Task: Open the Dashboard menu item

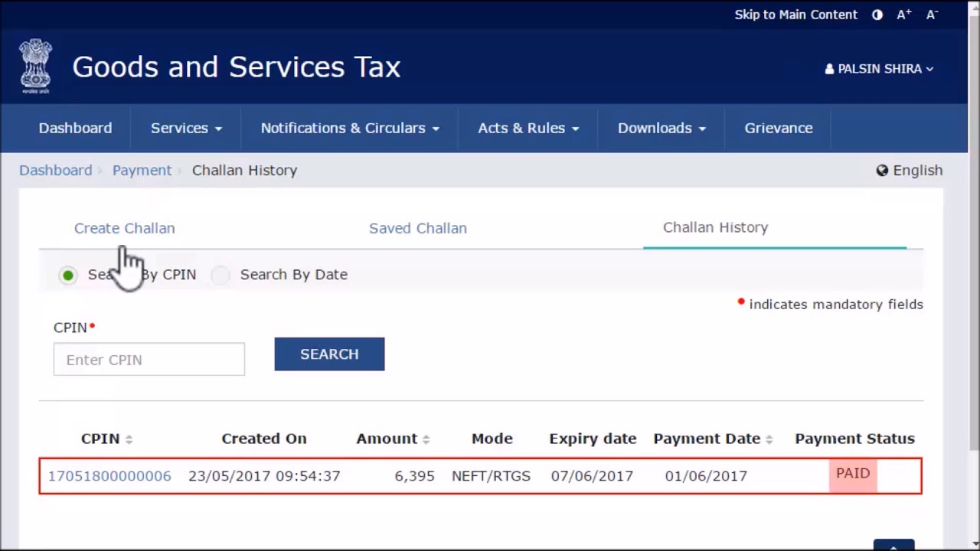Action: click(75, 128)
